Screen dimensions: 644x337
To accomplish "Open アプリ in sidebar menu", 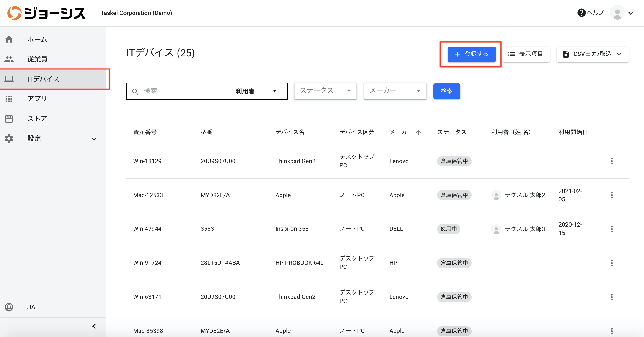I will click(38, 99).
